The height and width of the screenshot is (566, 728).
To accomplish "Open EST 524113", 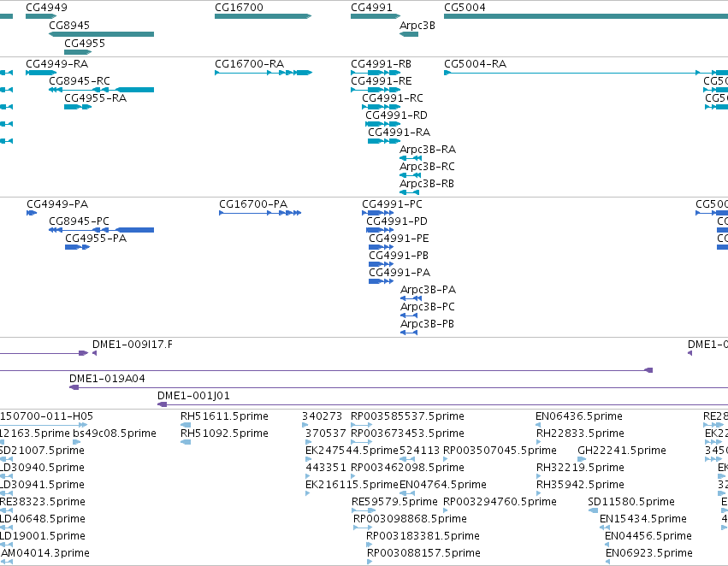I will point(420,451).
